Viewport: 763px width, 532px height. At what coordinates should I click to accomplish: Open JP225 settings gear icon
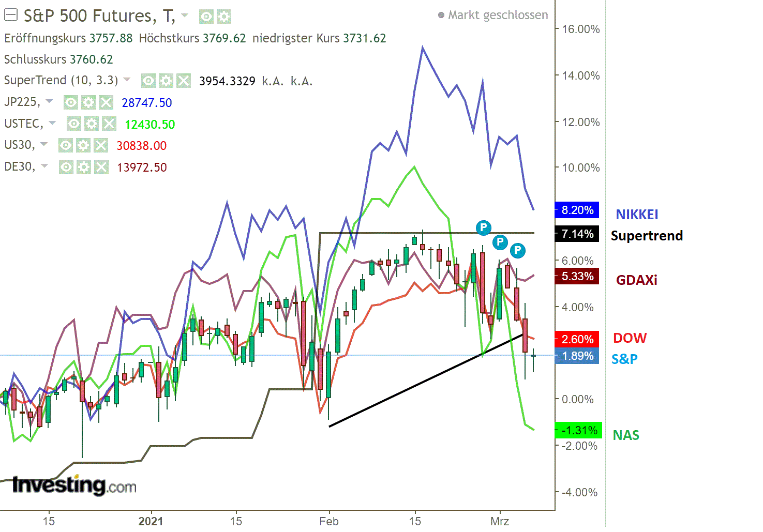[88, 102]
